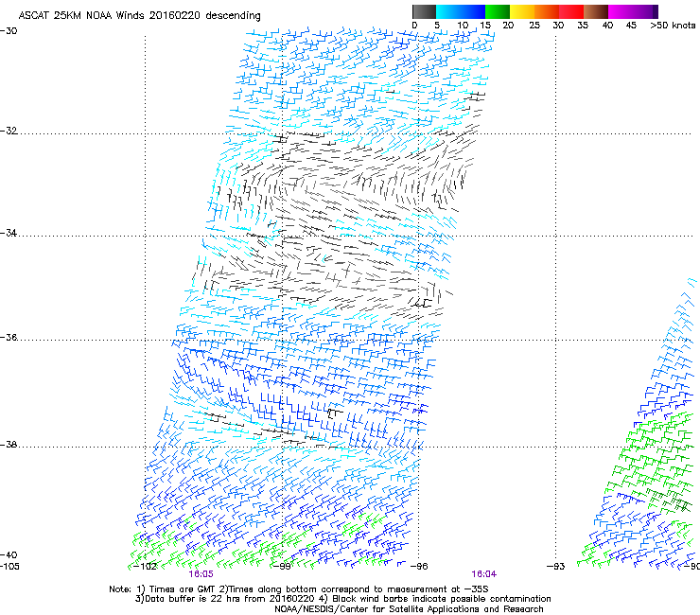The height and width of the screenshot is (615, 700).
Task: Click the green 15-20 knots legend color
Action: tap(498, 11)
